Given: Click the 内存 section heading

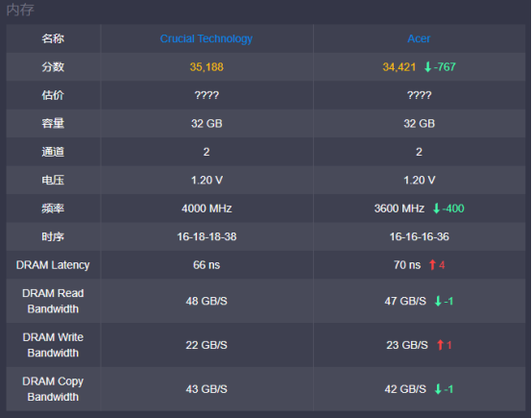Looking at the screenshot, I should [20, 10].
